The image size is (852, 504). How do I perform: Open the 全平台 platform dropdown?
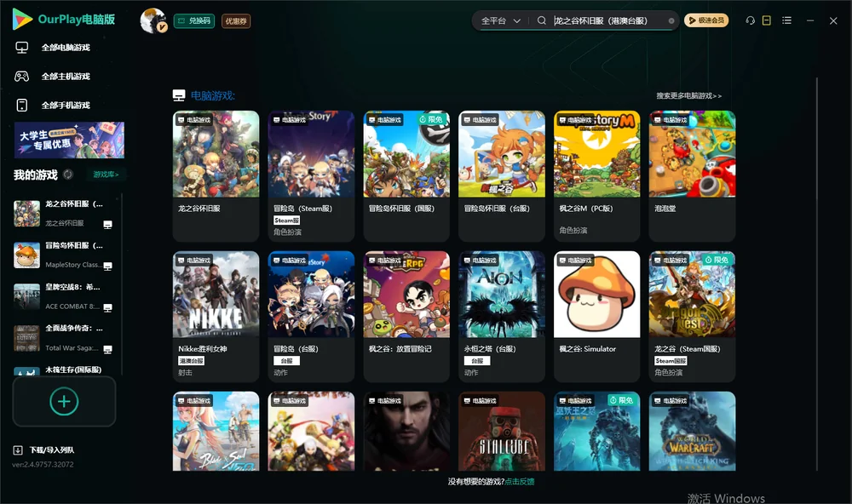[500, 20]
